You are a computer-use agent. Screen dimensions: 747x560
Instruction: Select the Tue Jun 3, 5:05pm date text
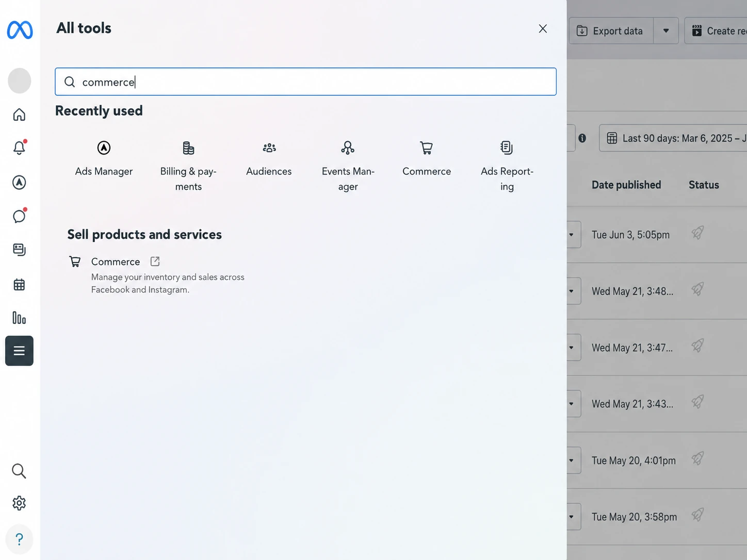pos(630,235)
